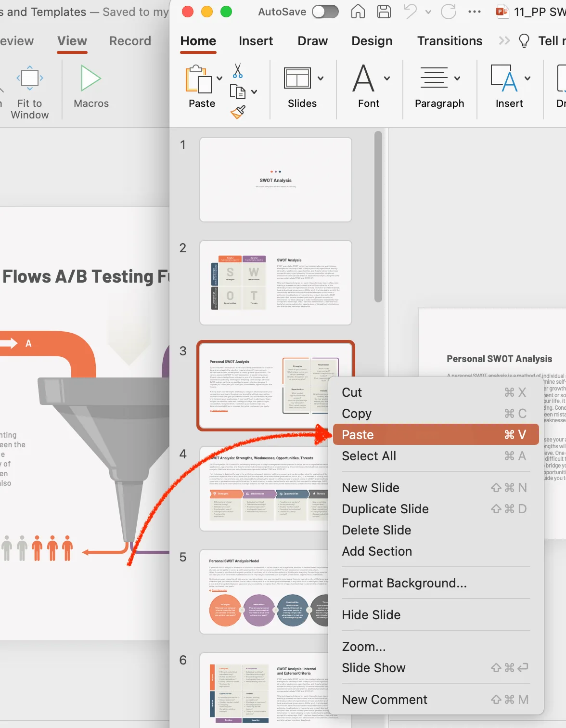Screen dimensions: 566x728
Task: Click the Save floppy disk icon
Action: 384,12
